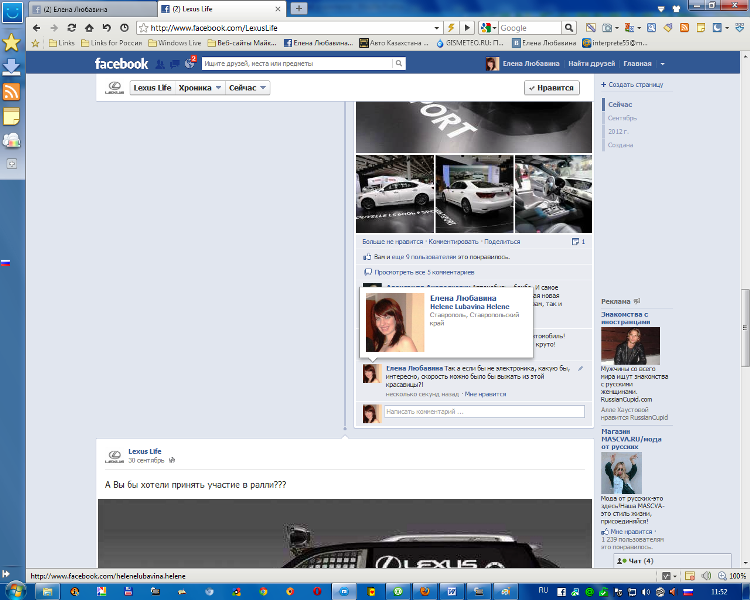This screenshot has width=750, height=600.
Task: Click Больше не нравится to unlike post
Action: (x=393, y=242)
